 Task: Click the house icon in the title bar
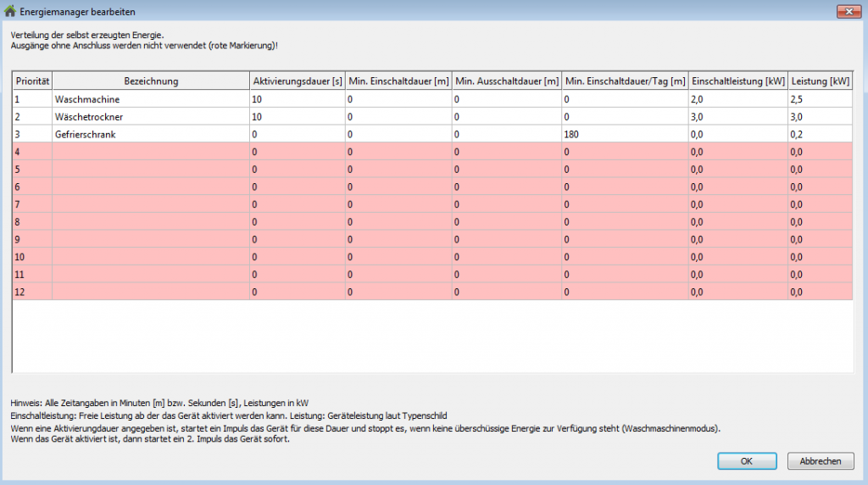click(x=10, y=12)
